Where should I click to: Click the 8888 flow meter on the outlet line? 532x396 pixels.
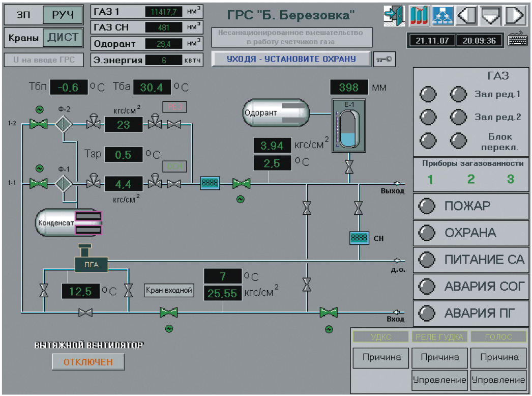point(210,183)
